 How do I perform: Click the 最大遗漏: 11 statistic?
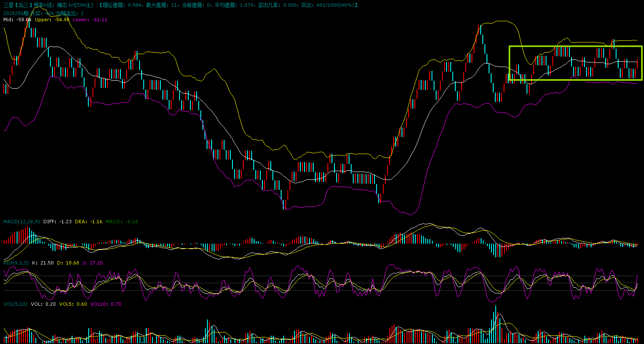click(162, 5)
